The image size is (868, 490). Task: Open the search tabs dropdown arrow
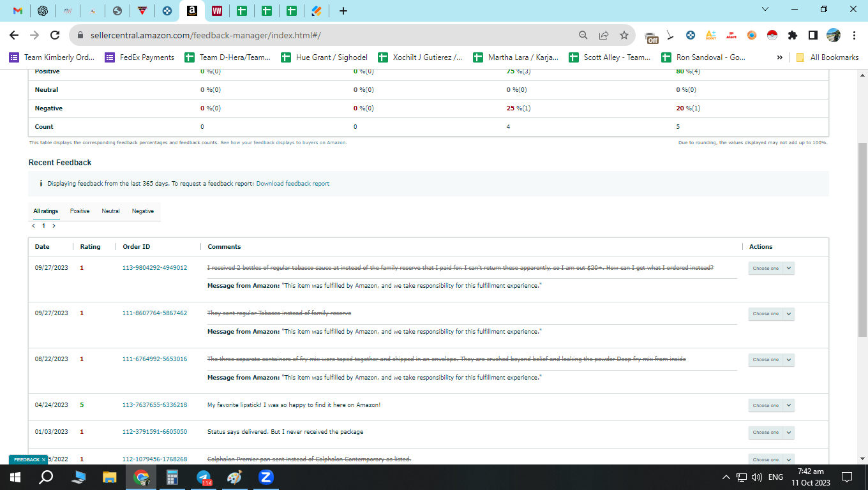click(766, 9)
